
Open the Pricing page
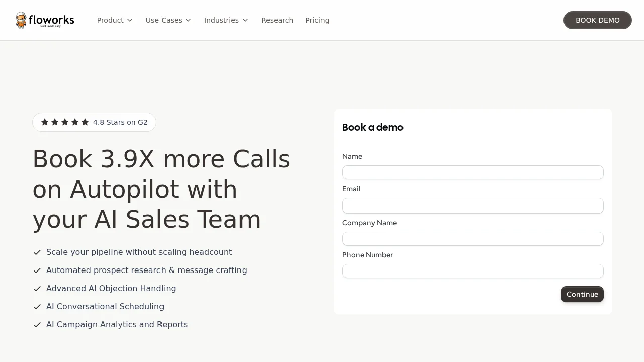tap(317, 20)
